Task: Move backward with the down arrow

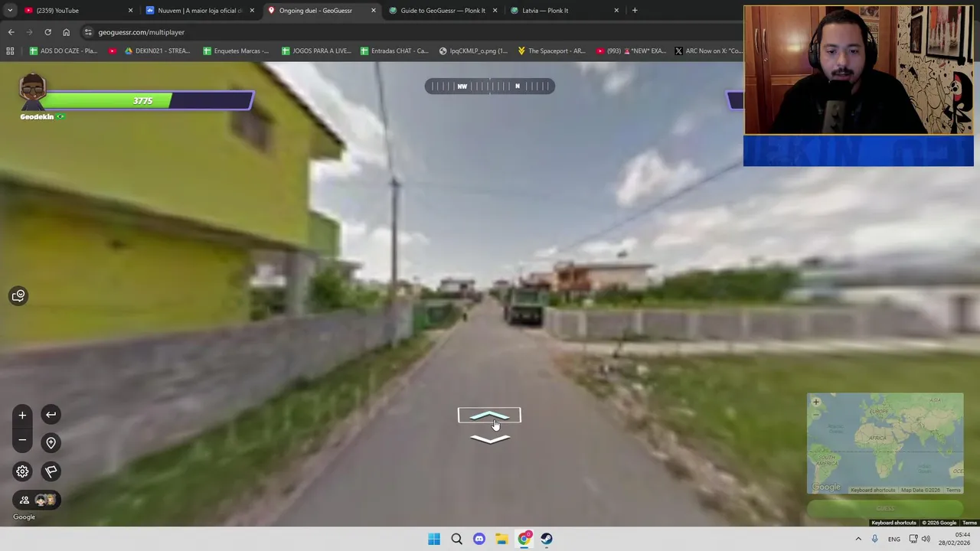Action: [490, 439]
